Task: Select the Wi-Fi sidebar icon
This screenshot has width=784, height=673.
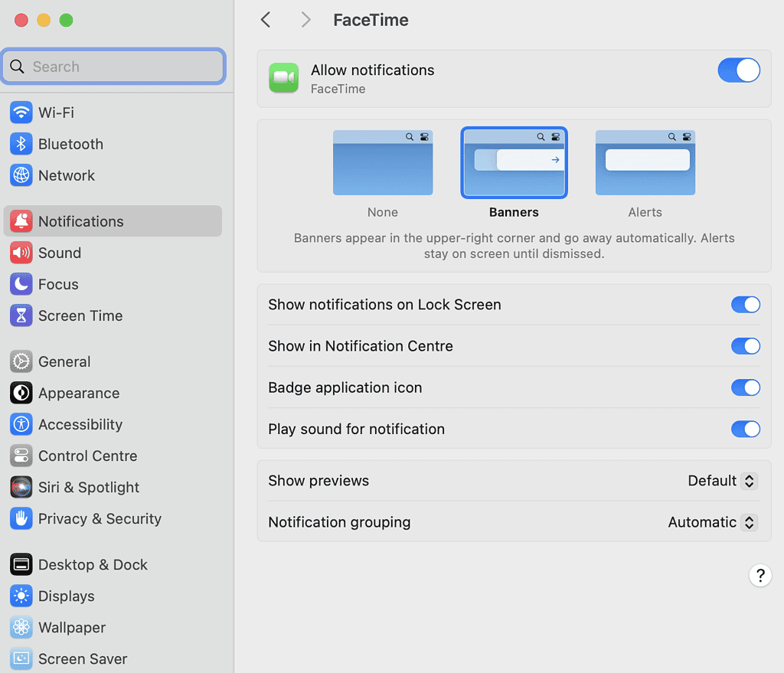Action: 21,112
